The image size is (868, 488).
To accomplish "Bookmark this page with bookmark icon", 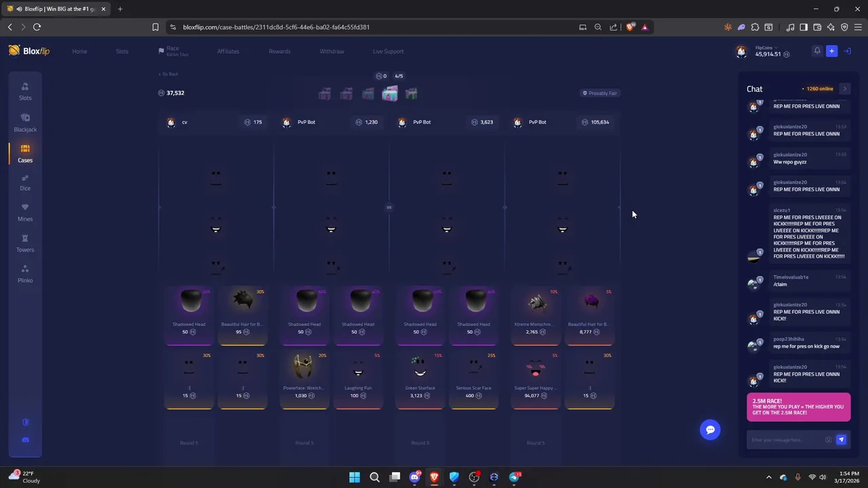I will coord(155,27).
